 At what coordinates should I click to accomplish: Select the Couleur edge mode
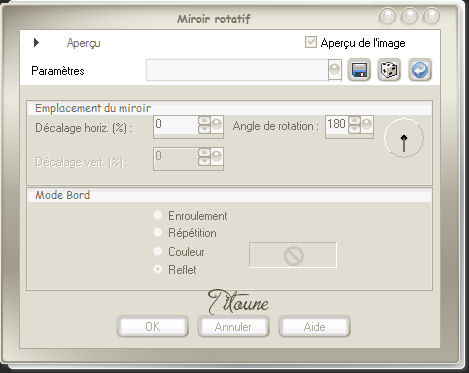pos(158,251)
